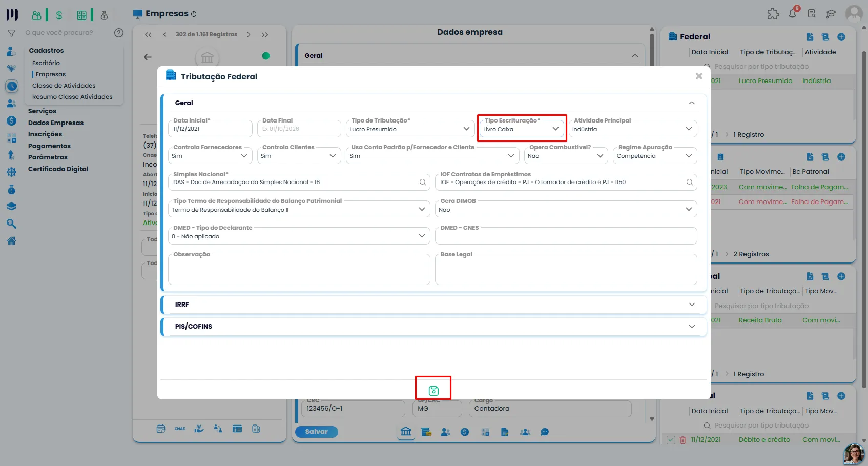Image resolution: width=868 pixels, height=466 pixels.
Task: Open the Dados Empresas menu
Action: (x=56, y=123)
